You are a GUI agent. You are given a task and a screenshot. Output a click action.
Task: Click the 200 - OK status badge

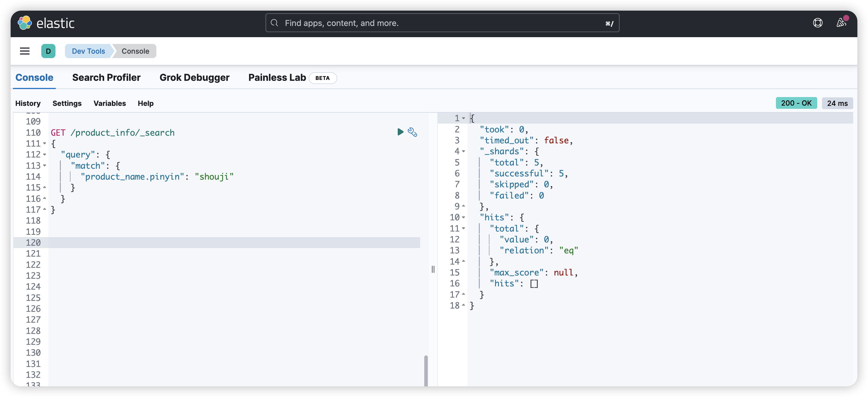point(796,103)
